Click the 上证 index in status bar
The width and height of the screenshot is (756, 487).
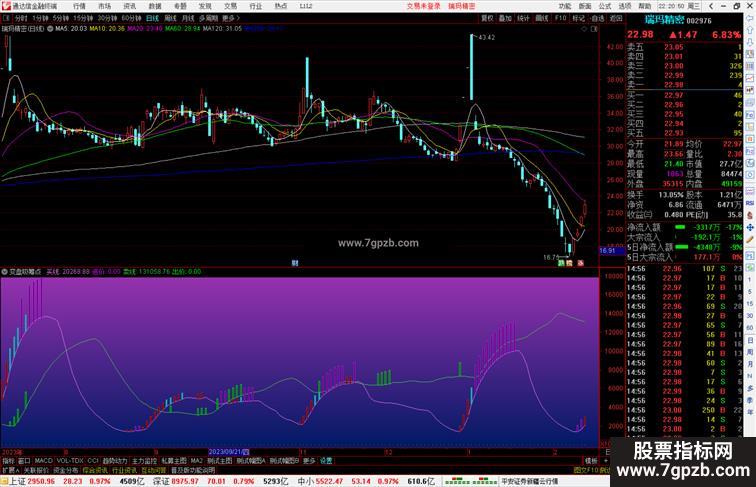pos(18,481)
